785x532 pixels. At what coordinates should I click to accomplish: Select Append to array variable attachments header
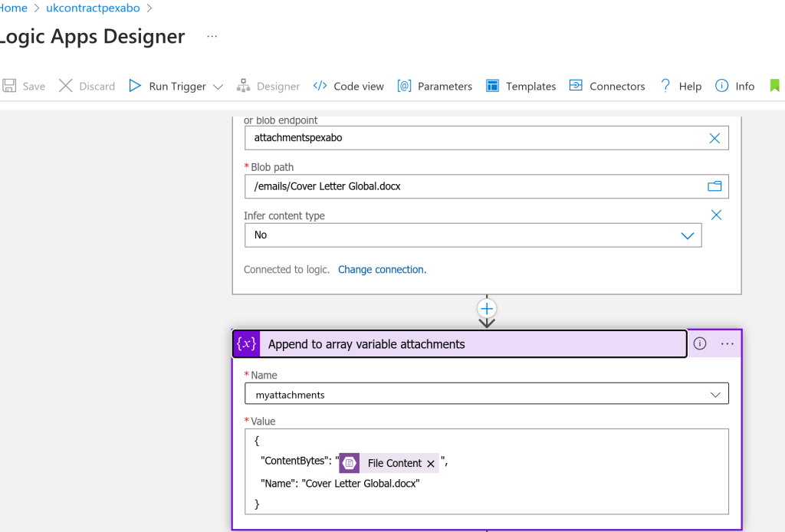click(x=460, y=344)
